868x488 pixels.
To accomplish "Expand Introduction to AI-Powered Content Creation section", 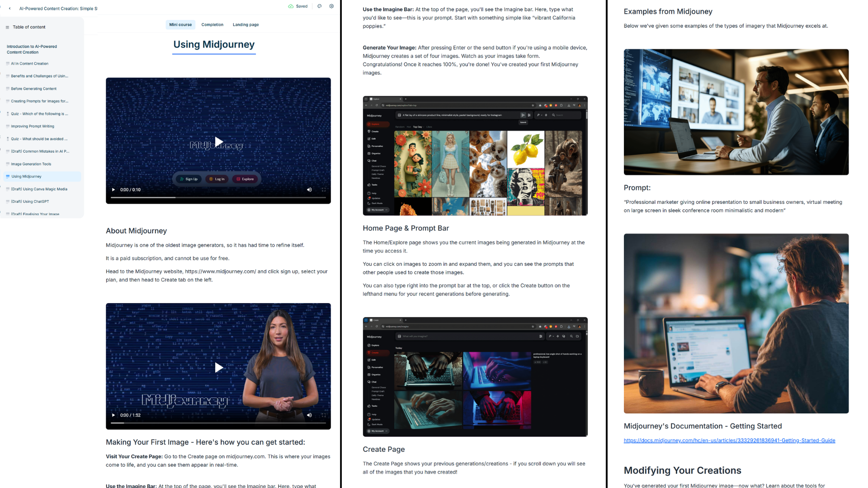I will tap(32, 49).
